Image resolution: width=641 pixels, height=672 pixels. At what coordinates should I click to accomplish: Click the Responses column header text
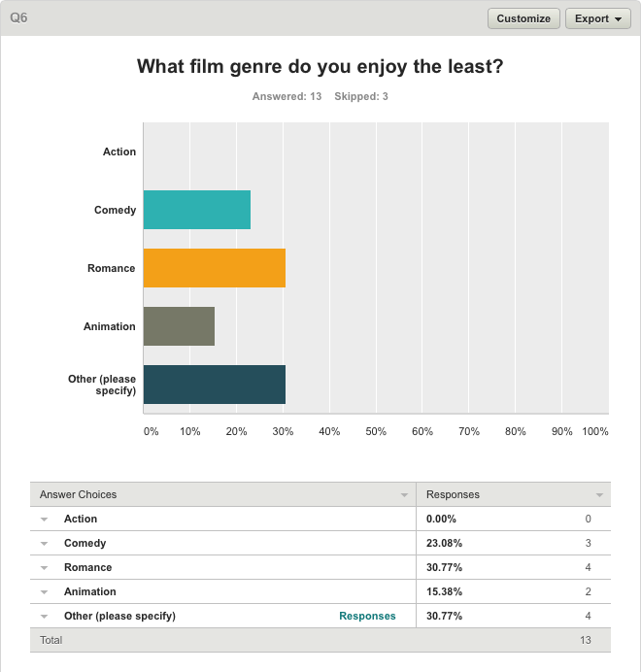[453, 494]
